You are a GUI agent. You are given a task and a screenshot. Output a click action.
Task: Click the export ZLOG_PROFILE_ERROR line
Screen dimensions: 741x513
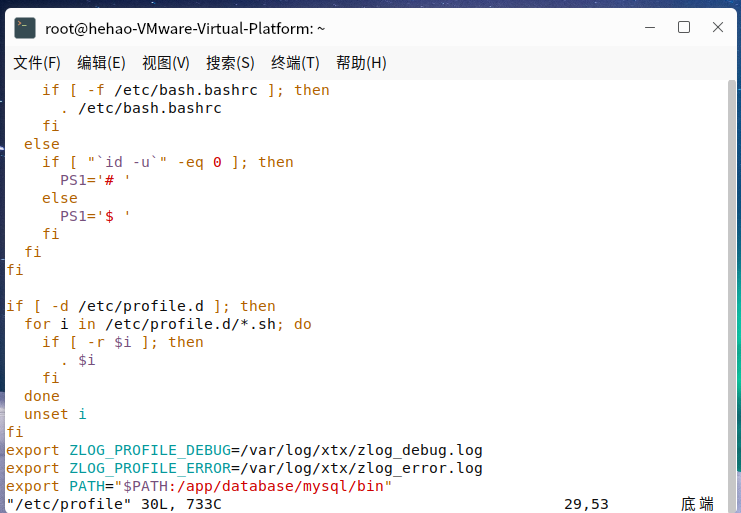(x=244, y=468)
